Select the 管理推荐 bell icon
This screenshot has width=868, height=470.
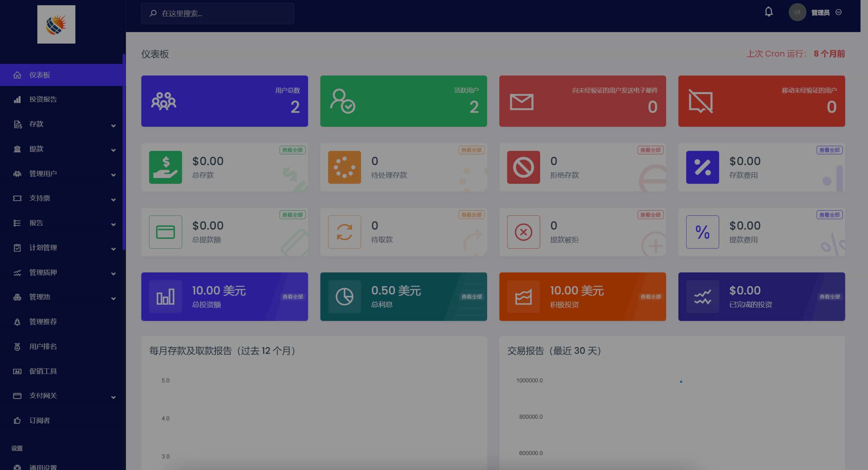pyautogui.click(x=17, y=322)
